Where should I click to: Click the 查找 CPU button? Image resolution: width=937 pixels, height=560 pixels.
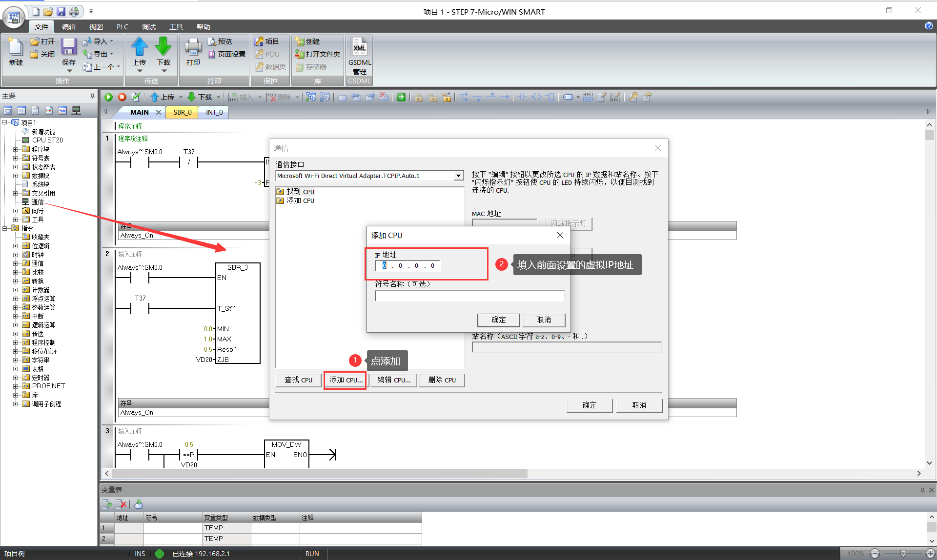click(x=298, y=380)
